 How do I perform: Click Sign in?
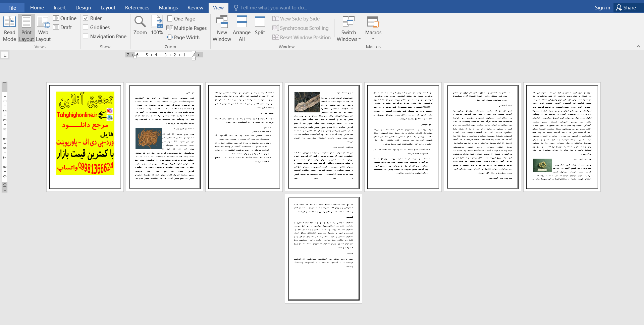point(602,8)
